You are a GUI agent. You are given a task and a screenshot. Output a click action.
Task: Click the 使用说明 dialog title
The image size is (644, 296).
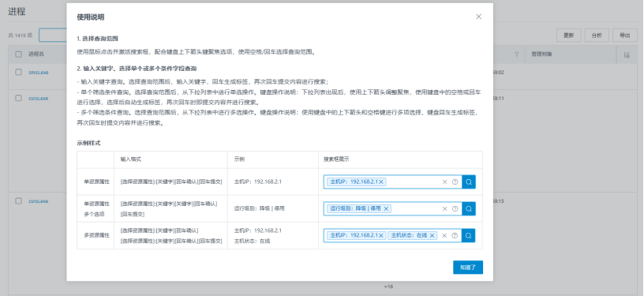(90, 17)
